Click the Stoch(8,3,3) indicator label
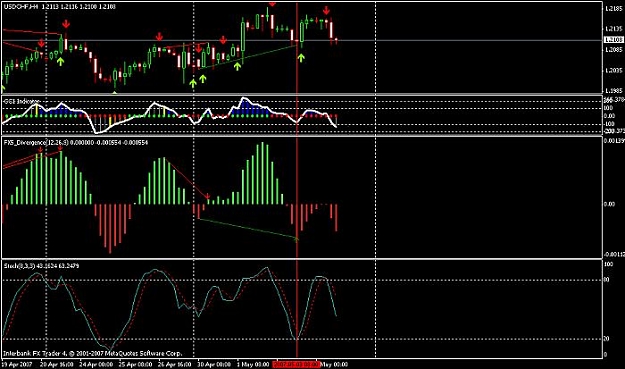Viewport: 625px width, 369px height. (x=41, y=266)
